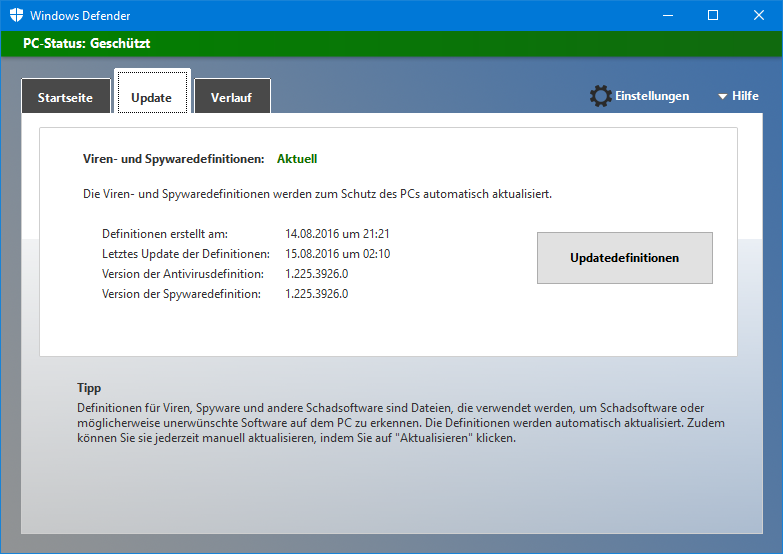
Task: Open the Hilfe dropdown arrow
Action: tap(722, 96)
